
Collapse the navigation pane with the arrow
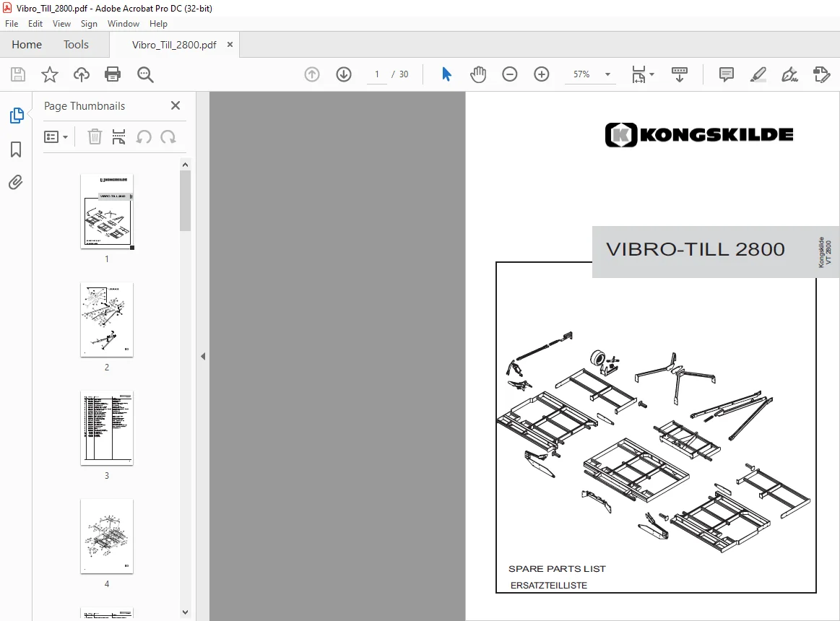tap(203, 356)
